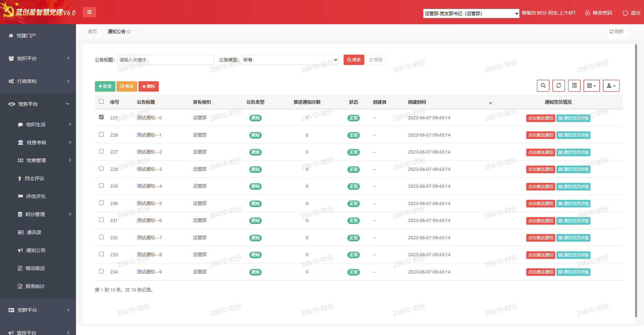Click the orange 修改 button
The height and width of the screenshot is (335, 644).
click(127, 86)
